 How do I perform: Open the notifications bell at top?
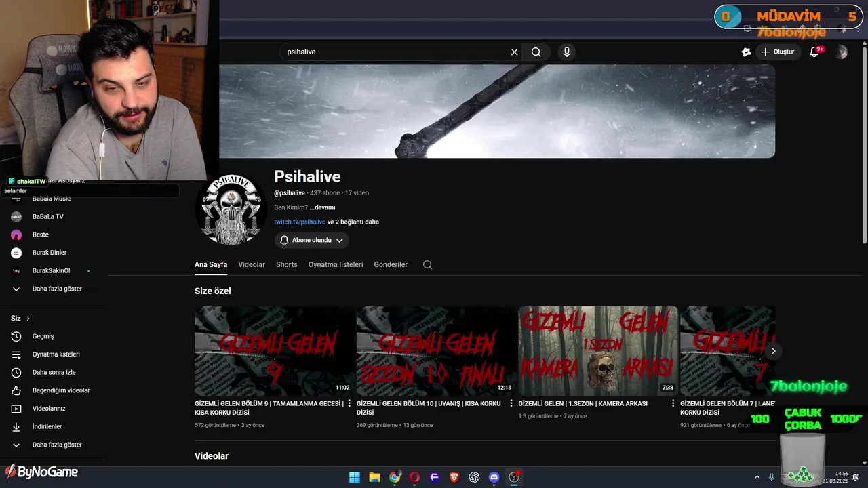815,52
